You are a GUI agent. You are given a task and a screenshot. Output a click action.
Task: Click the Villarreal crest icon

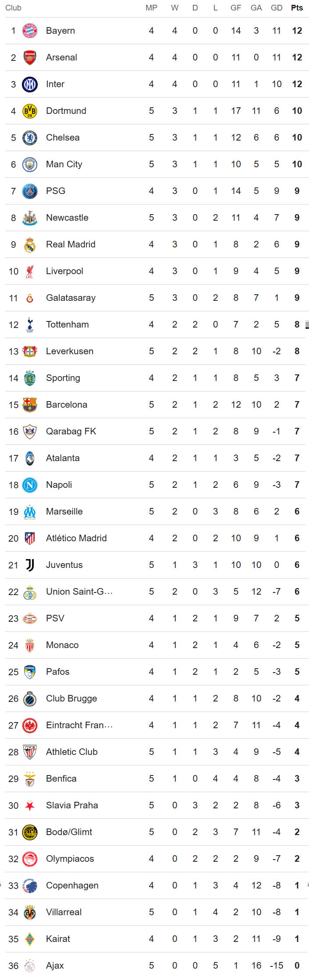pyautogui.click(x=30, y=912)
